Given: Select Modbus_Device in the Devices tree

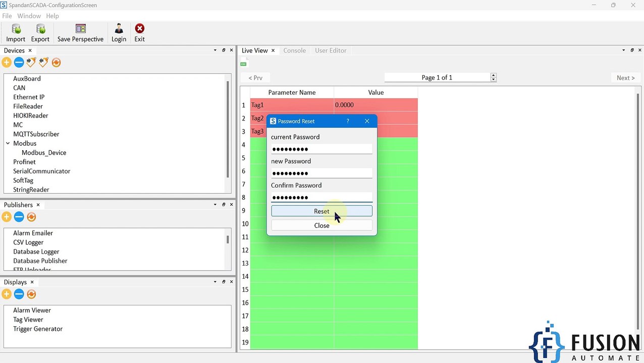Looking at the screenshot, I should (44, 153).
